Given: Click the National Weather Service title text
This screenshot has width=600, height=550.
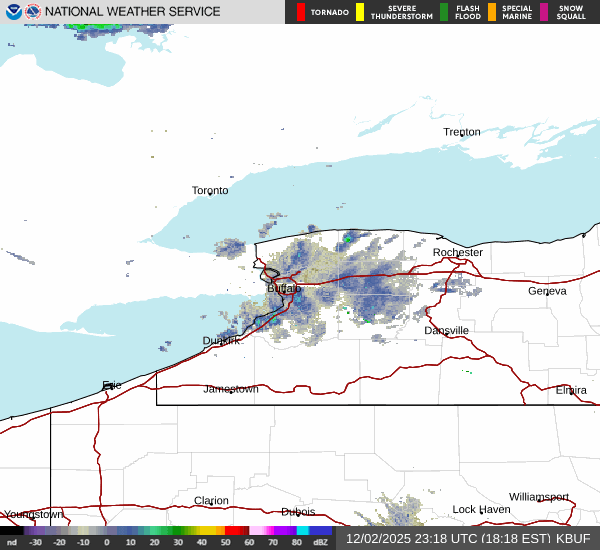Looking at the screenshot, I should pyautogui.click(x=133, y=12).
